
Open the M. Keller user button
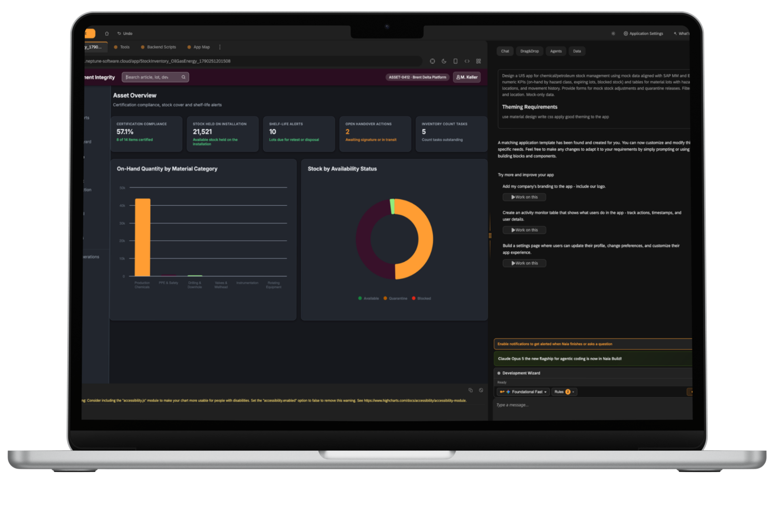click(x=467, y=77)
